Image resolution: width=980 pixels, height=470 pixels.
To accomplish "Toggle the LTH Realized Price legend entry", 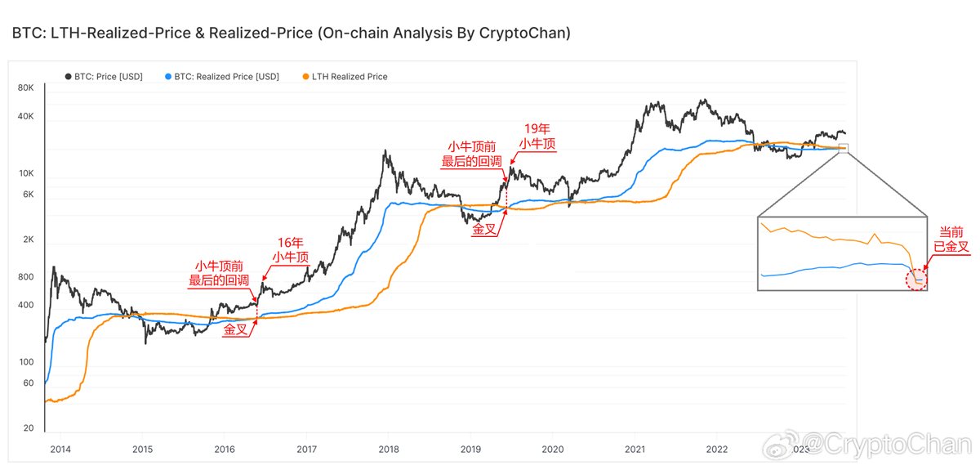I will 345,77.
